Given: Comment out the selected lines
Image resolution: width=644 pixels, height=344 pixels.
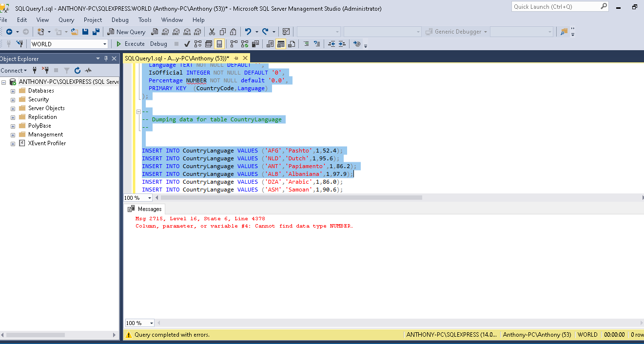Looking at the screenshot, I should 306,44.
